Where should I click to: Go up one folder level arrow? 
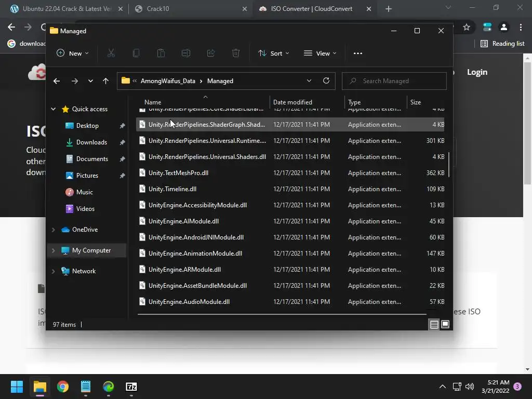coord(105,81)
